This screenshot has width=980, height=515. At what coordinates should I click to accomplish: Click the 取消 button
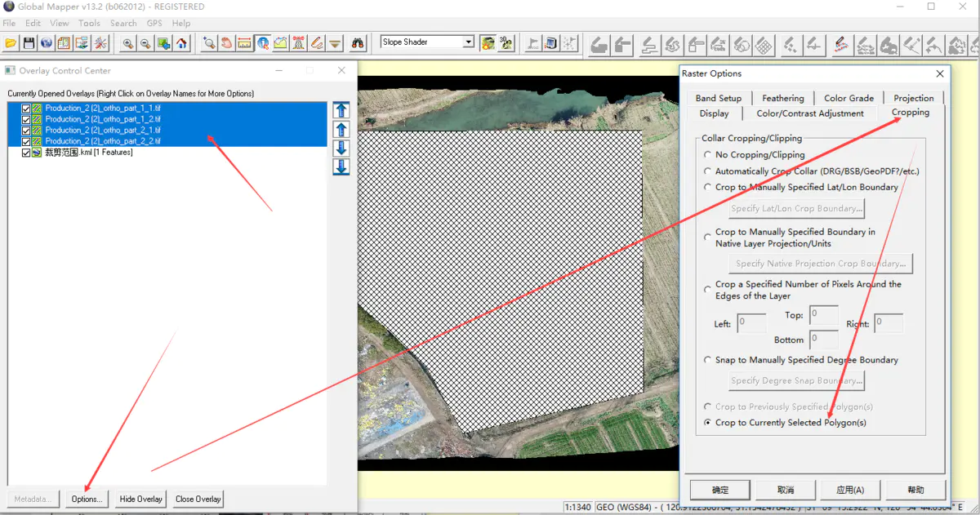click(x=786, y=490)
